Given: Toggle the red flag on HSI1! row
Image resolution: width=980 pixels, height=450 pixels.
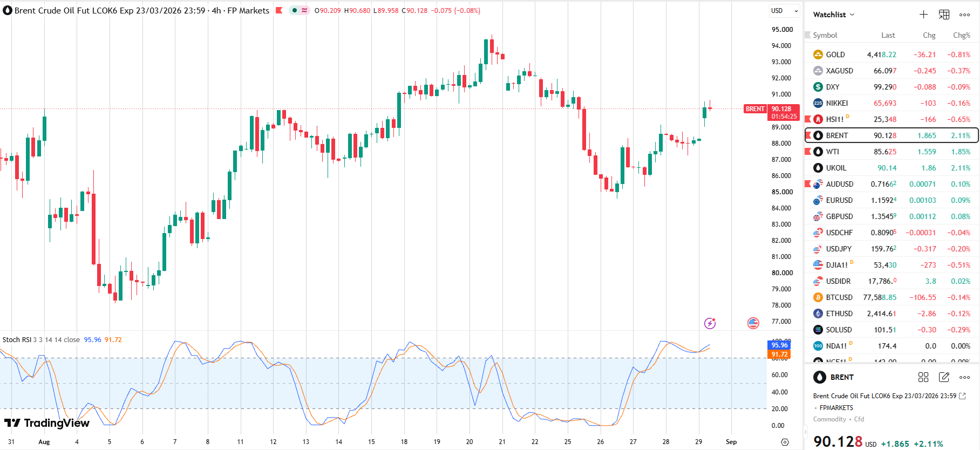Looking at the screenshot, I should pyautogui.click(x=808, y=119).
